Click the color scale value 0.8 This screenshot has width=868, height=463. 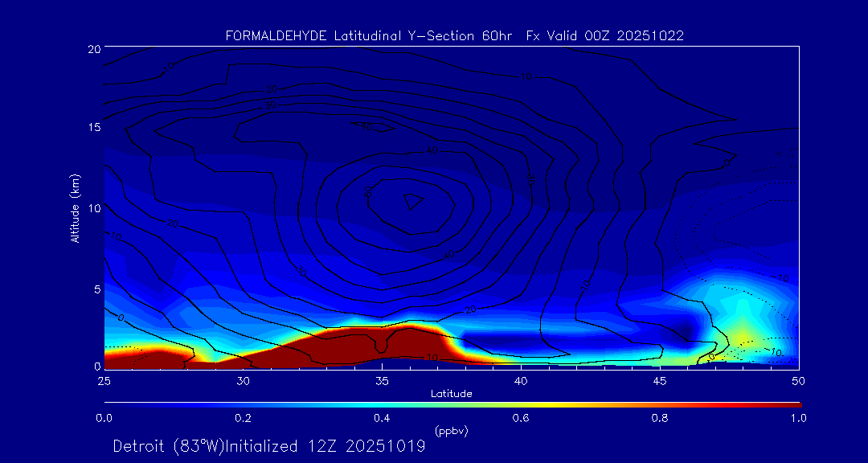coord(660,419)
